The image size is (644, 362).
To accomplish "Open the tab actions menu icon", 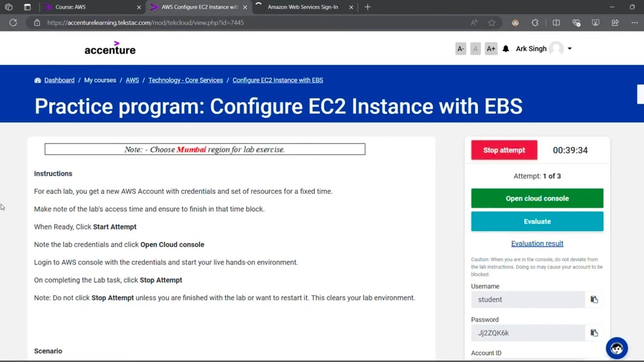I will 27,7.
